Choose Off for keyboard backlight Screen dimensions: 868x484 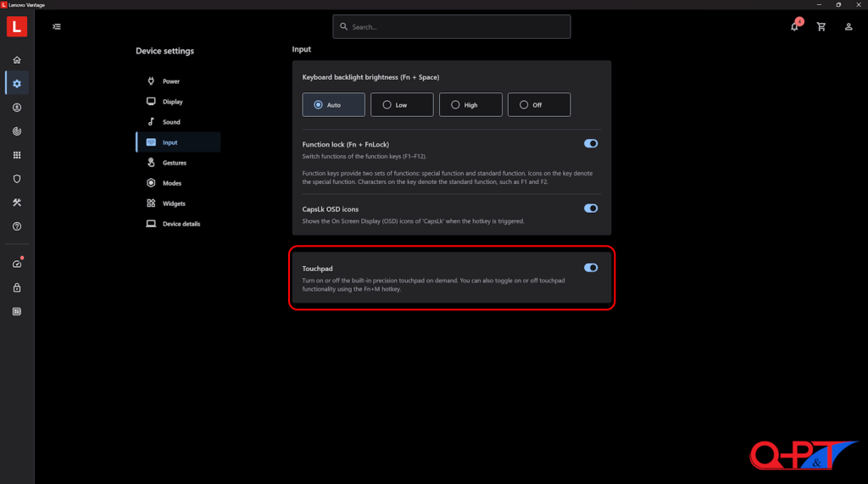(538, 105)
